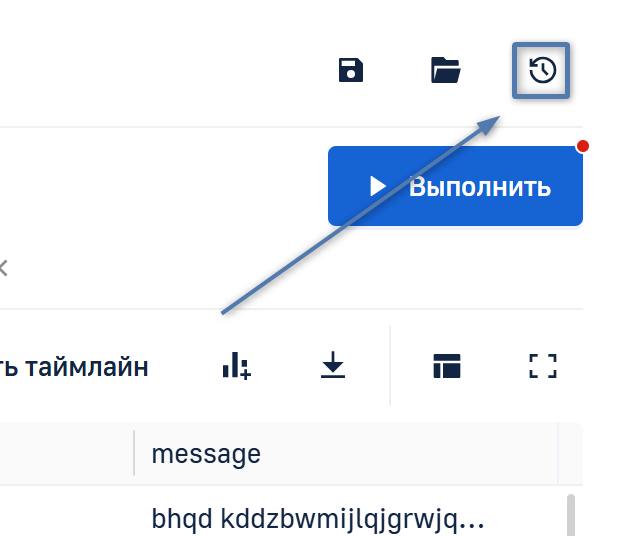Click the column divider left of message
The image size is (631, 536).
click(134, 453)
